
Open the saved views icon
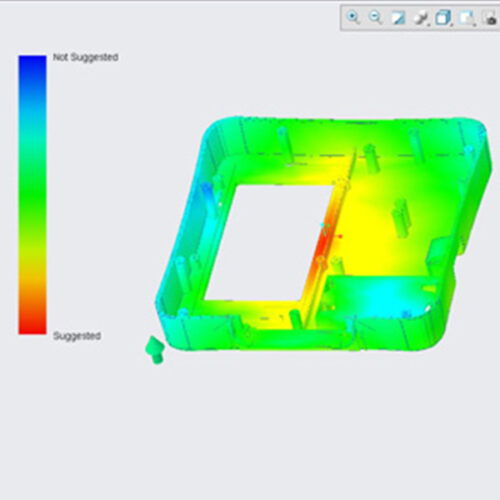pos(467,18)
